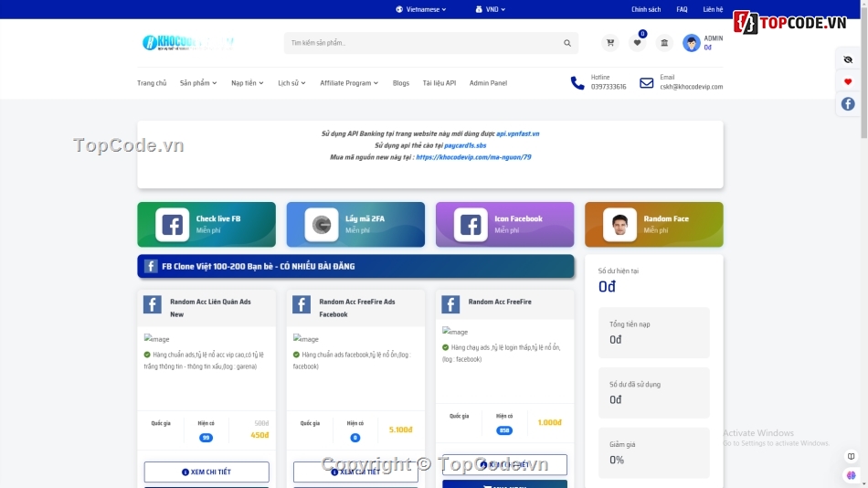Click the Số dư đã sử dụng box
The height and width of the screenshot is (488, 868).
654,393
